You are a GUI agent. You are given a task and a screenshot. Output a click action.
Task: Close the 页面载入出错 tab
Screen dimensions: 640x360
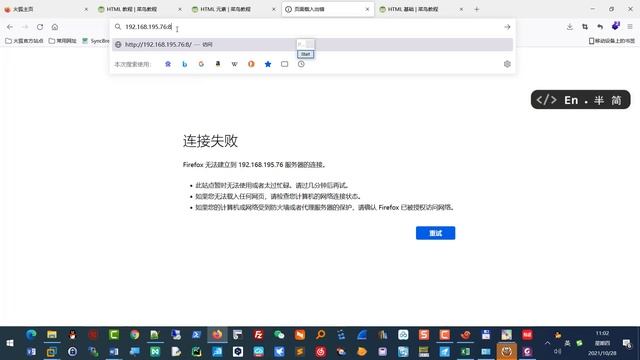pyautogui.click(x=367, y=9)
